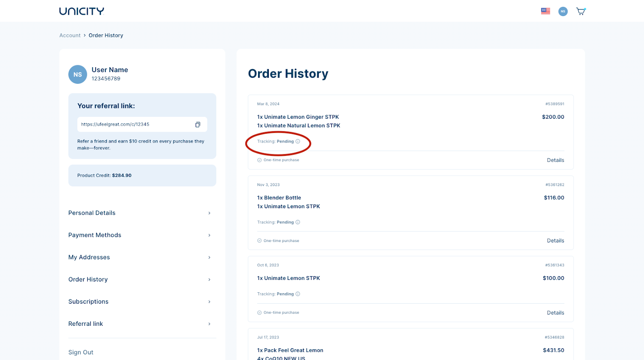View Details for order #5389591

(555, 160)
